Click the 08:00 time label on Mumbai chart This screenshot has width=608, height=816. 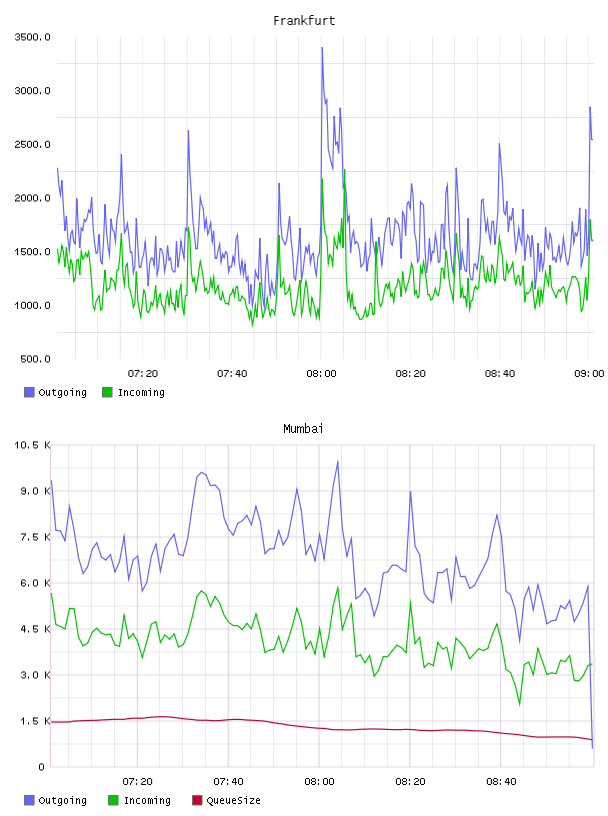click(319, 782)
